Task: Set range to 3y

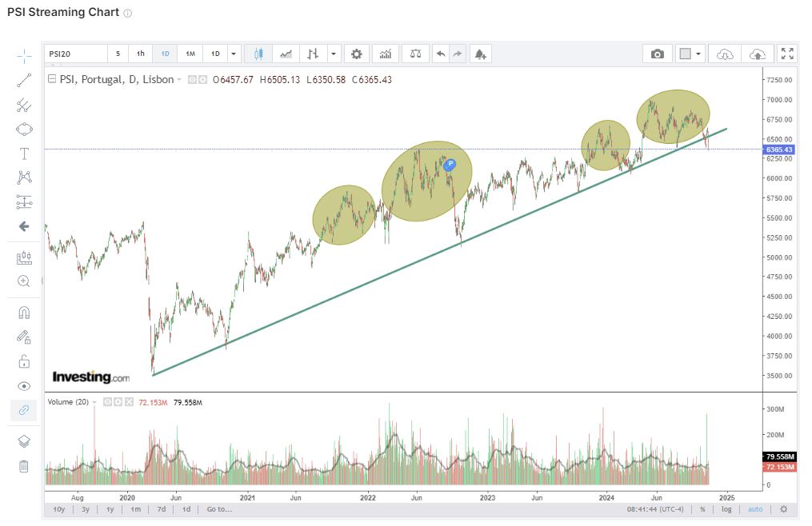Action: 86,509
